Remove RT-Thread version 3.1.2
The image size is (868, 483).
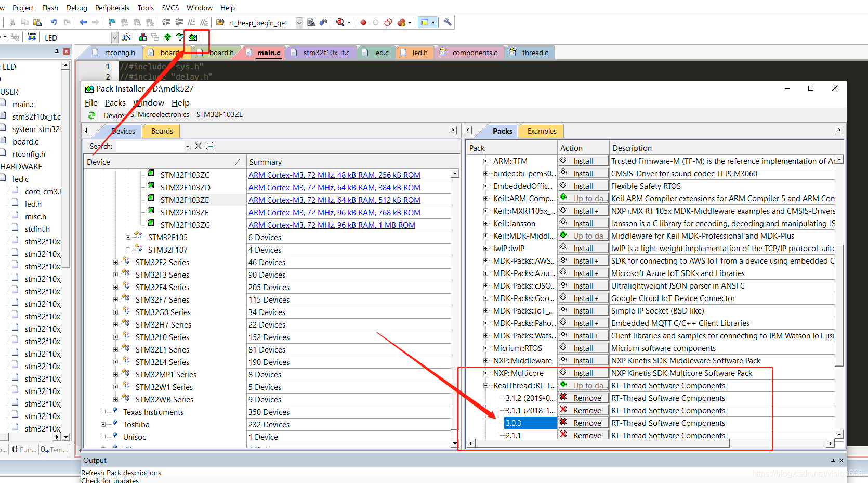point(583,398)
